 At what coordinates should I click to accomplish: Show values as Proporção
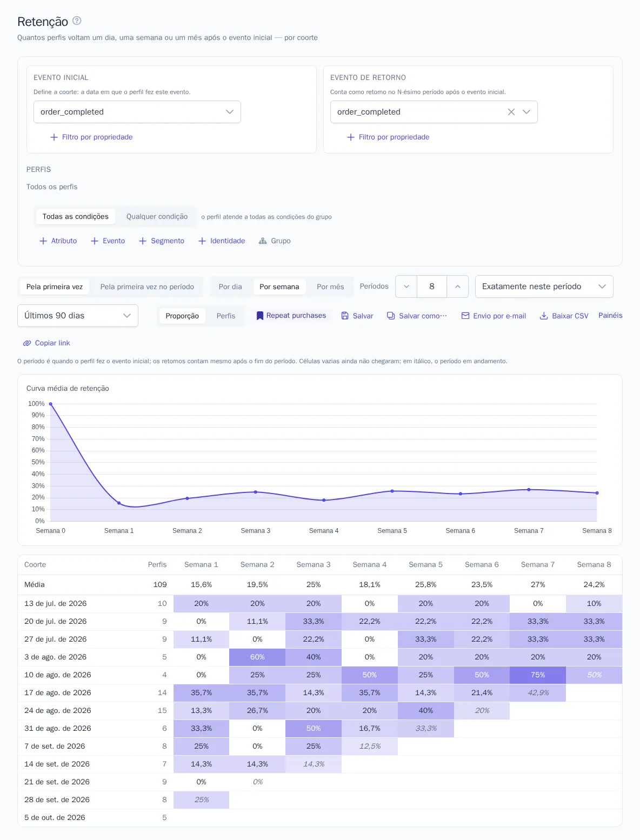click(x=182, y=316)
